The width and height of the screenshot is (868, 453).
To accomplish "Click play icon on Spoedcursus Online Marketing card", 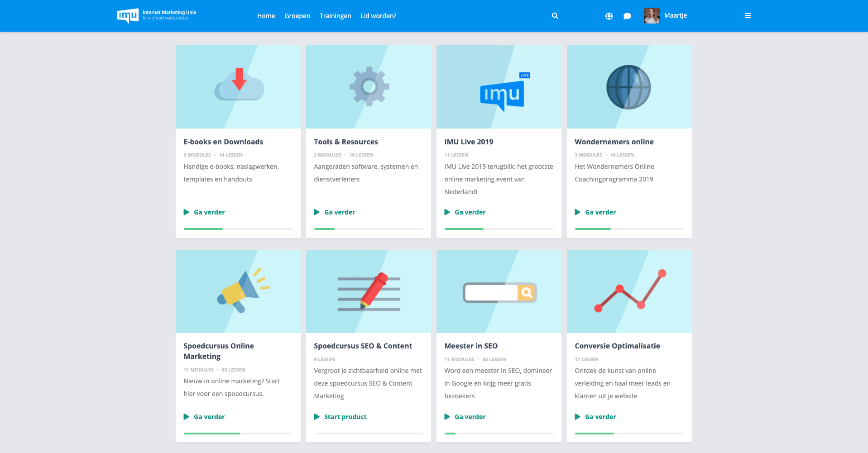I will coord(186,417).
